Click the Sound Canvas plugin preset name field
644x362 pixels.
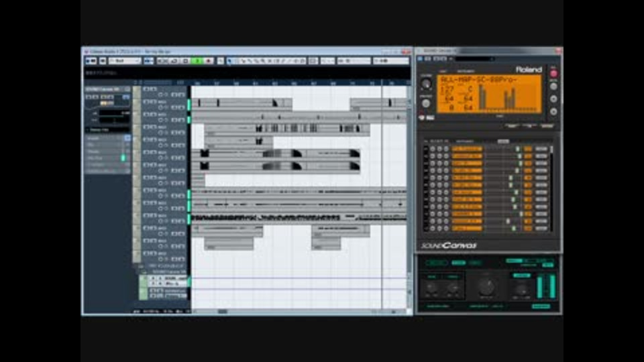[x=474, y=59]
